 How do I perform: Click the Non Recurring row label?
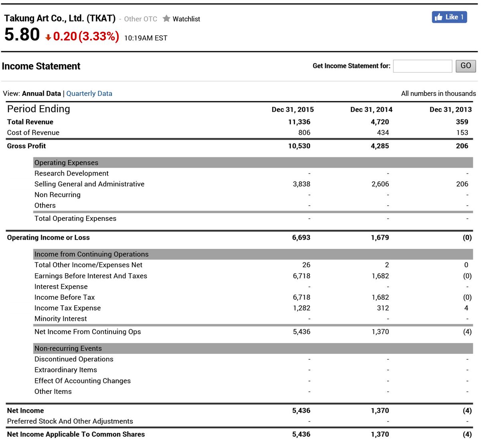click(x=57, y=195)
